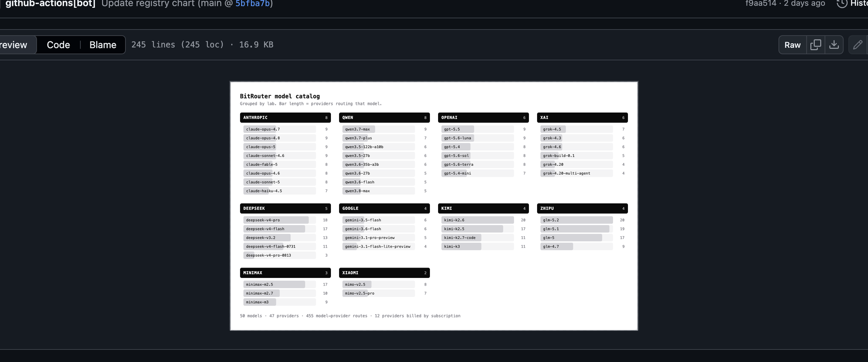Copy raw file contents icon
Screen dimensions: 868x362
(x=816, y=45)
